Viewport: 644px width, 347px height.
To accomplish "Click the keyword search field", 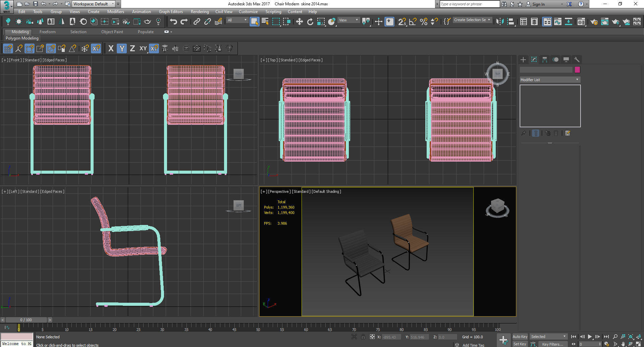I will pos(470,4).
